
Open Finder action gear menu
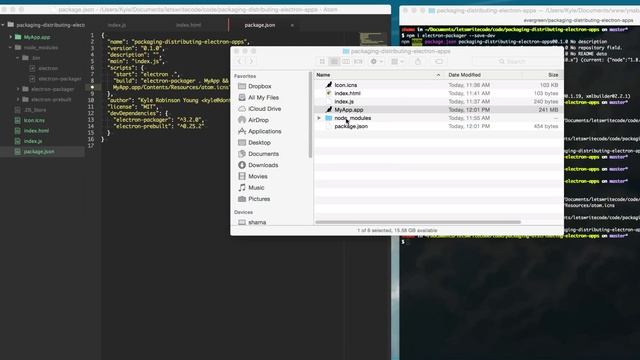tap(376, 61)
